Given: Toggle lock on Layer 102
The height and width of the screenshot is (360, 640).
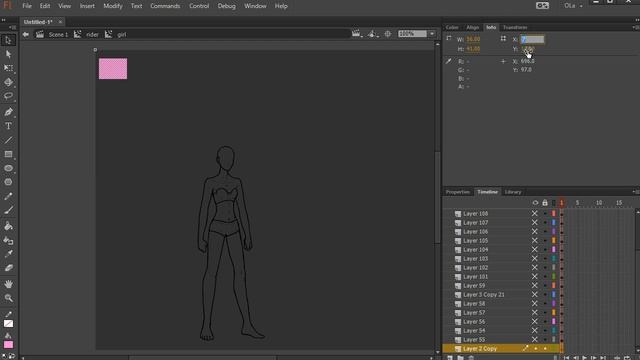Looking at the screenshot, I should click(545, 268).
